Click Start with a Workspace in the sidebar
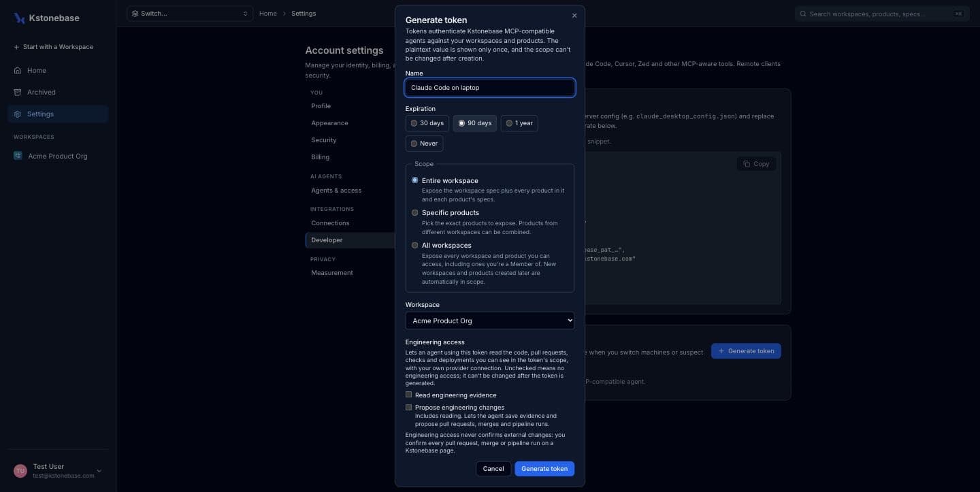 coord(53,47)
